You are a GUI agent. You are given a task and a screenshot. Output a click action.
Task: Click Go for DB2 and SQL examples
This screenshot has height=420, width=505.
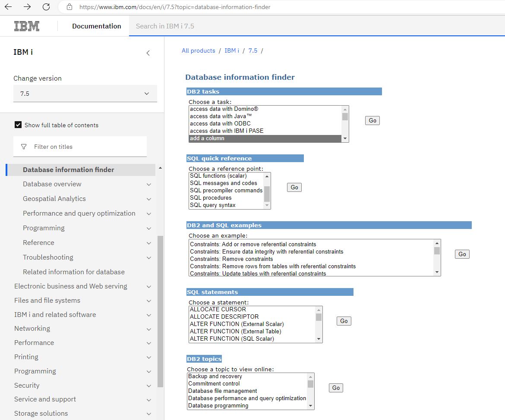click(x=462, y=254)
